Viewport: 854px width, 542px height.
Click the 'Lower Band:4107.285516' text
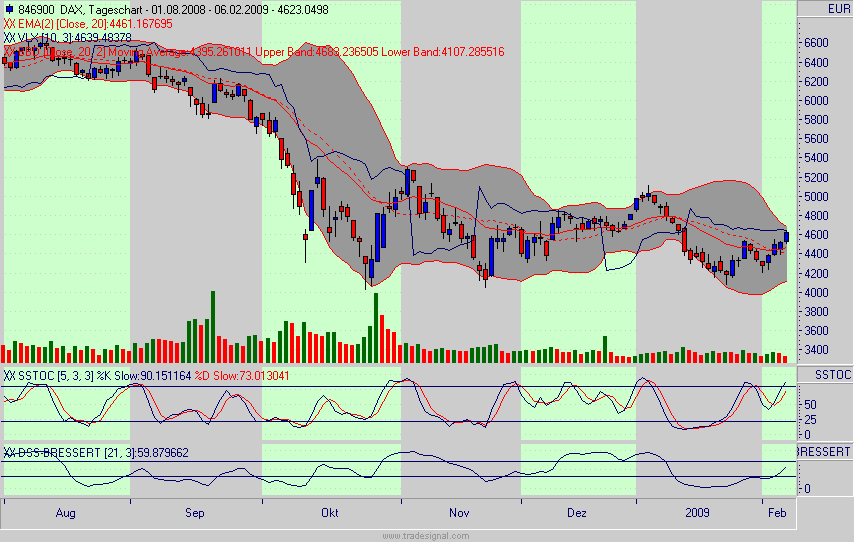pos(443,52)
